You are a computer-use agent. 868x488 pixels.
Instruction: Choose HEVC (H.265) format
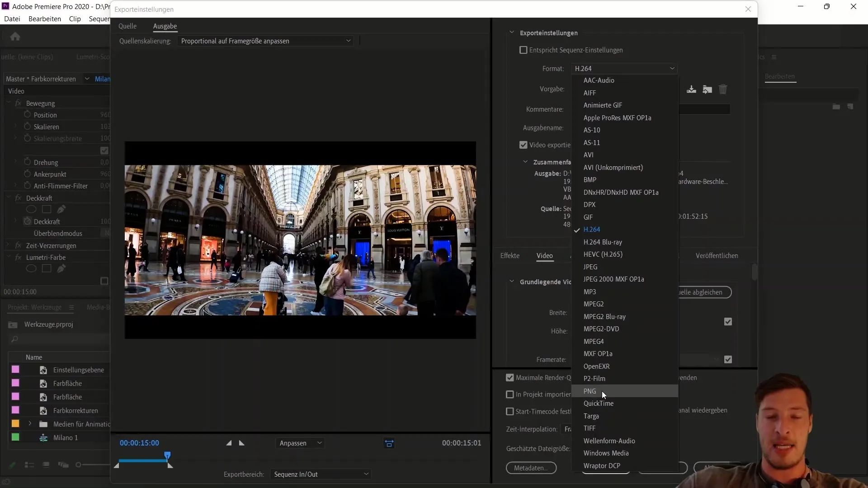pyautogui.click(x=625, y=254)
